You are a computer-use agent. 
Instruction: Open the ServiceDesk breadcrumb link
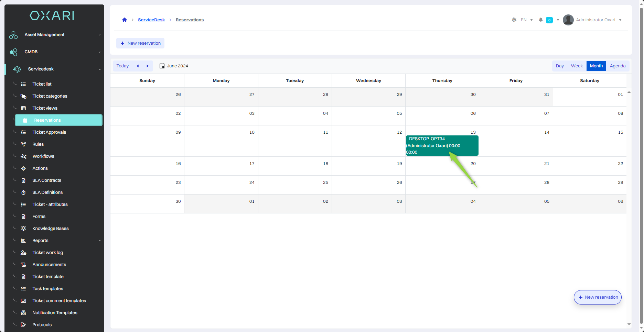[151, 20]
